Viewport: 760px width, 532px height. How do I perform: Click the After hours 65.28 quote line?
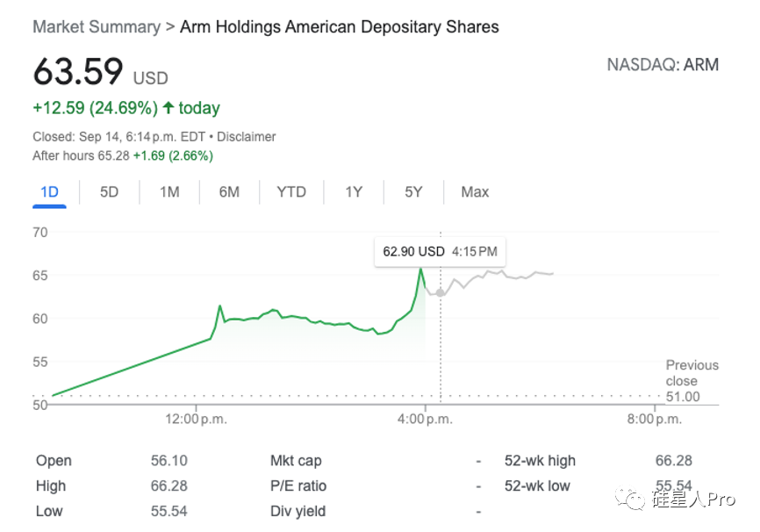pyautogui.click(x=123, y=156)
